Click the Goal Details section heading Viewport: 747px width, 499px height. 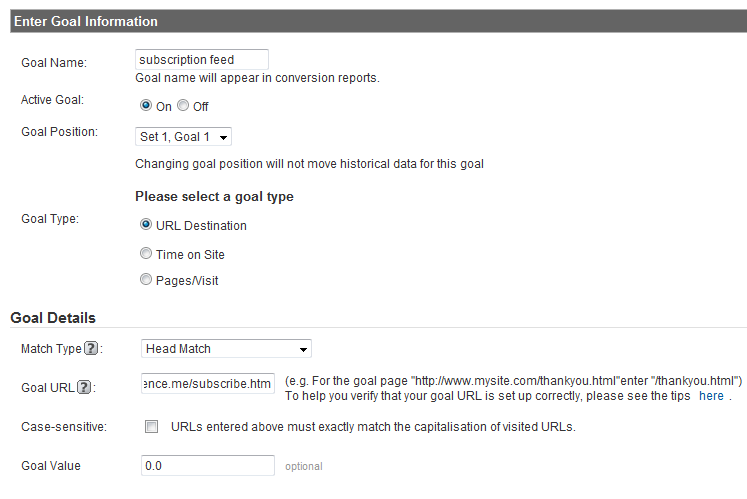click(53, 318)
